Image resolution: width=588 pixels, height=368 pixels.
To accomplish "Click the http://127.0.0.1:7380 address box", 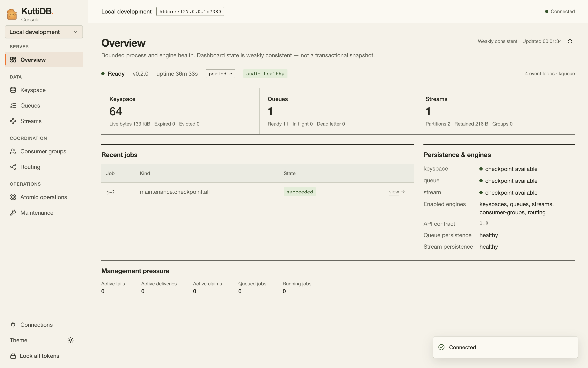I will (190, 11).
